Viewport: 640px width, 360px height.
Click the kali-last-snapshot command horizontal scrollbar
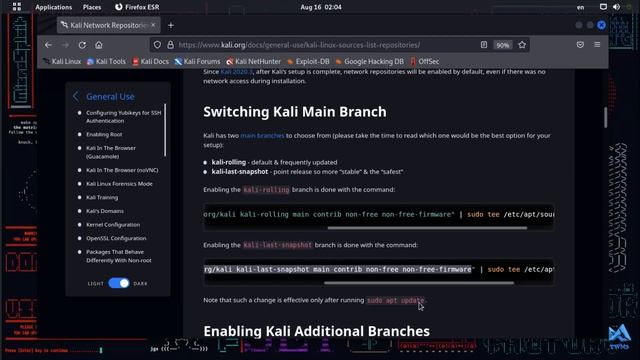pos(419,283)
